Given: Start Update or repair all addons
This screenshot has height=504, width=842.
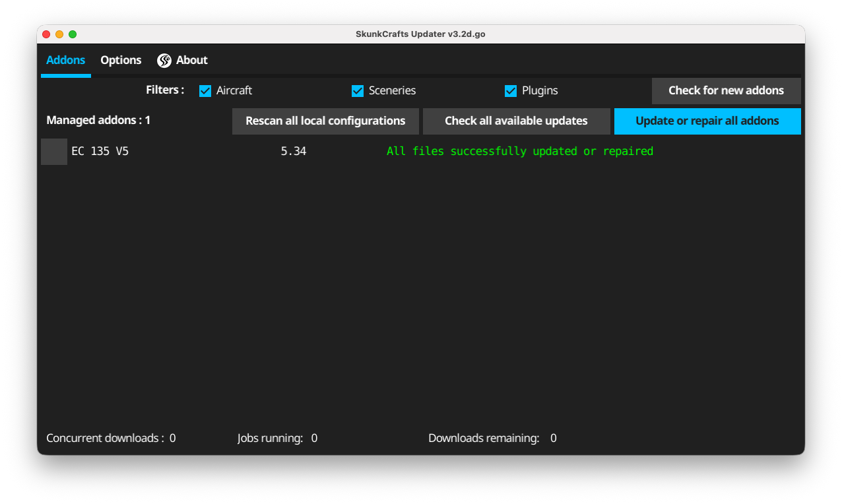Looking at the screenshot, I should click(x=707, y=121).
